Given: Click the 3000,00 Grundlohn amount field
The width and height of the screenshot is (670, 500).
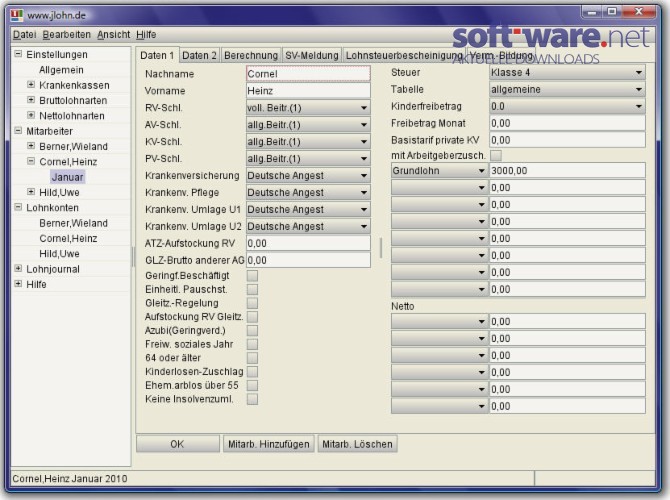Looking at the screenshot, I should coord(567,171).
